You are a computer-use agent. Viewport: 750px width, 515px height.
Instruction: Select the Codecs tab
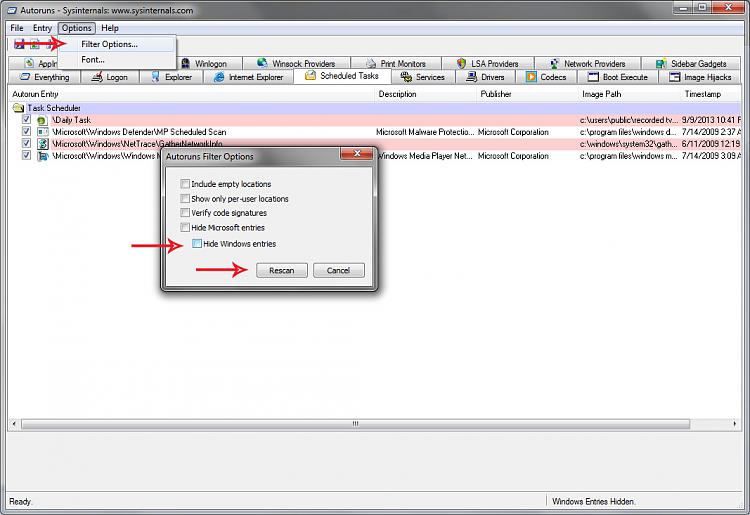click(546, 77)
